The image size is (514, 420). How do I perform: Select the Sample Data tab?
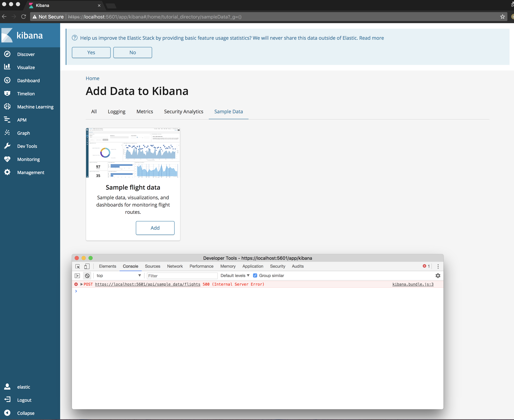pos(228,112)
